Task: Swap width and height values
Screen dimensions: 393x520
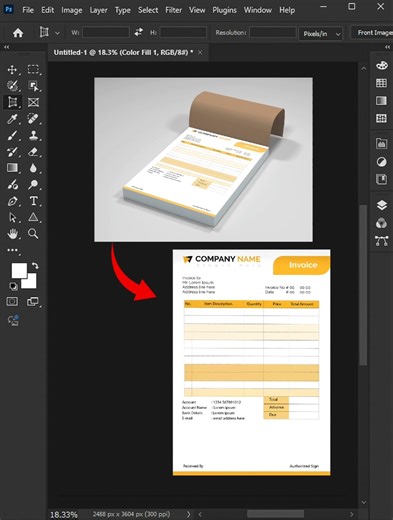Action: click(138, 32)
